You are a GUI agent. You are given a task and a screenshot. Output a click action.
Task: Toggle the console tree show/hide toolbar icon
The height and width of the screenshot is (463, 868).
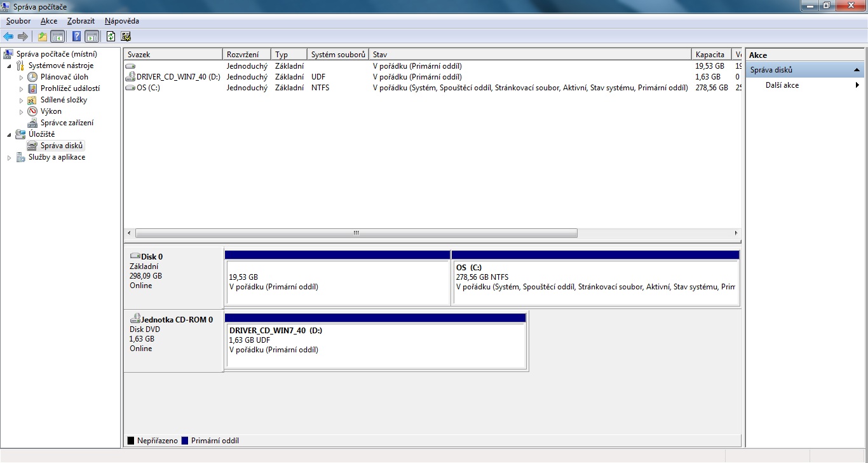tap(57, 36)
